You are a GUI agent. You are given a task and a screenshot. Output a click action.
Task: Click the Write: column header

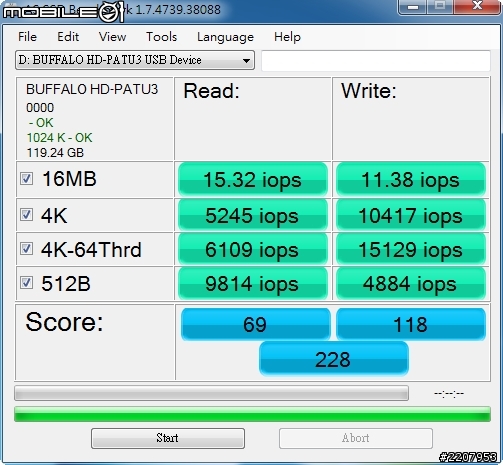369,91
